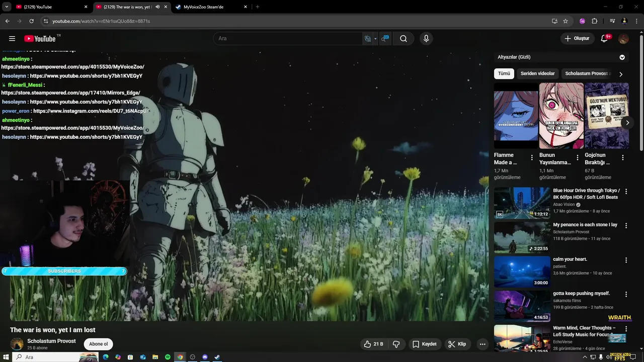Open a new browser tab

coord(258,7)
